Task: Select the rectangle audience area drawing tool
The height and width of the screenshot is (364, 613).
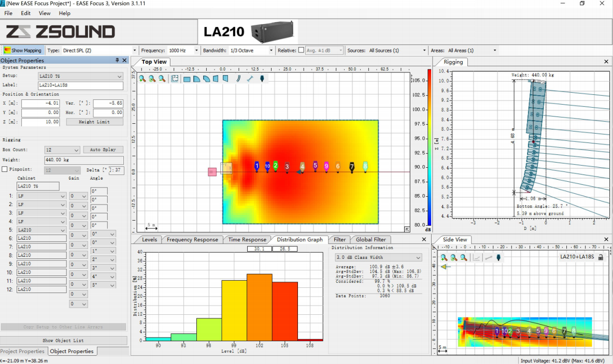Action: tap(187, 78)
